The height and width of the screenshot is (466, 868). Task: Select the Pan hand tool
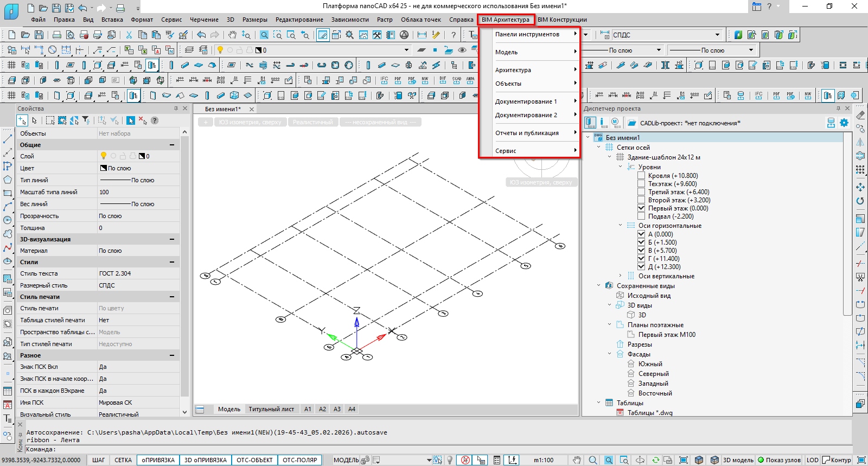(x=232, y=35)
